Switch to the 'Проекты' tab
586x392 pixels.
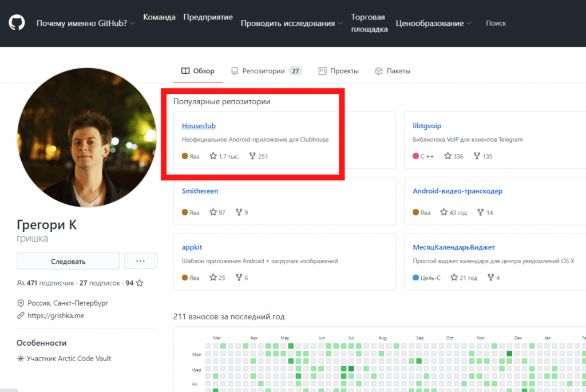click(x=339, y=71)
